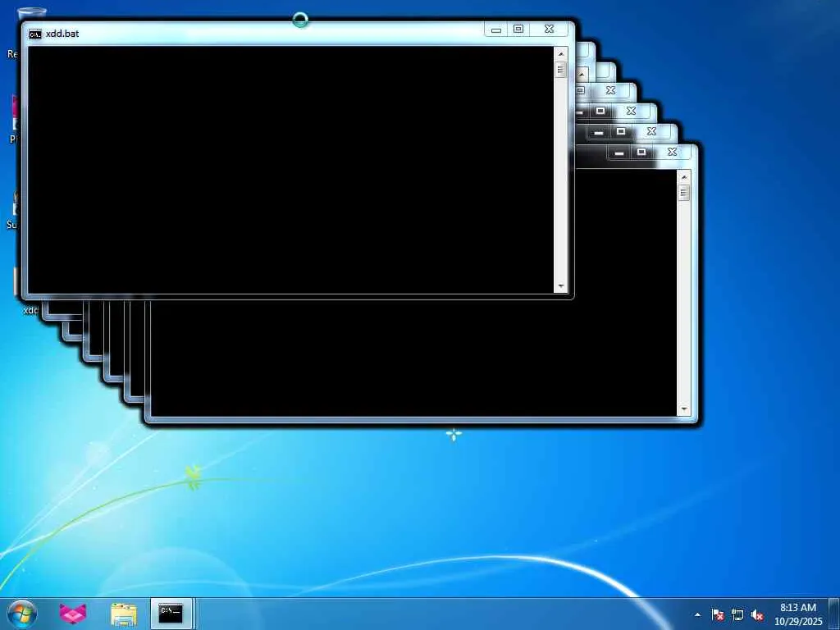Open the muted volume tray icon
The image size is (840, 630).
click(x=757, y=615)
